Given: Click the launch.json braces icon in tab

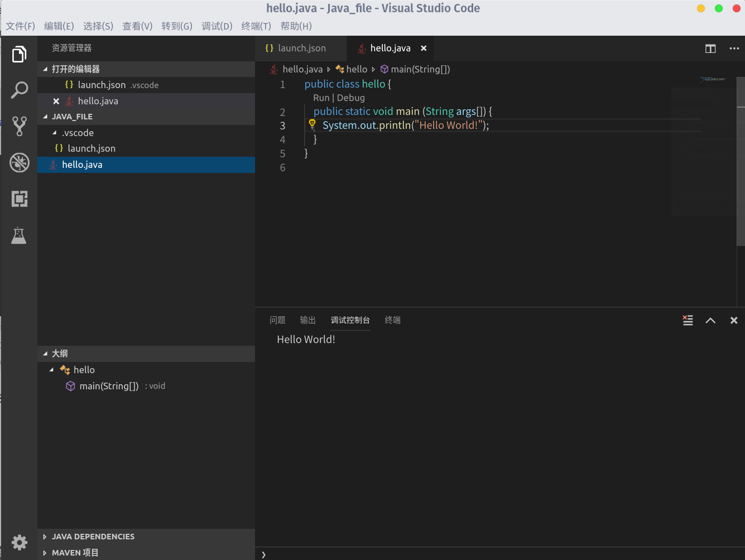Looking at the screenshot, I should click(x=270, y=48).
